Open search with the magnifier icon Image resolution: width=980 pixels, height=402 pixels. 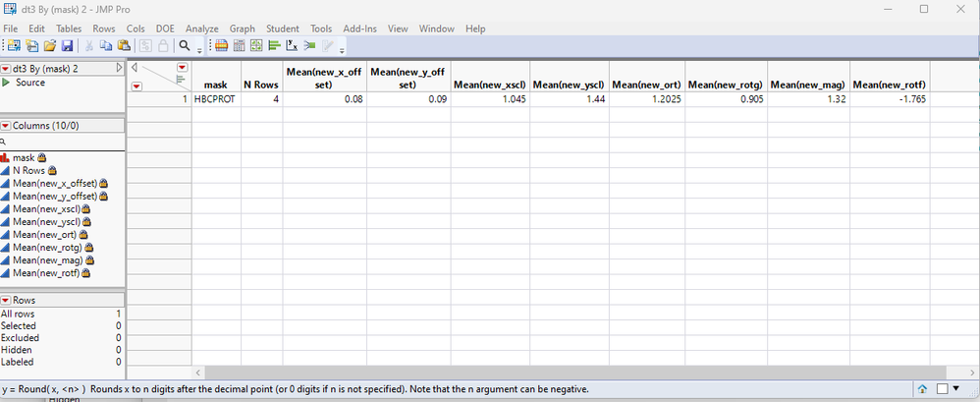pos(185,45)
